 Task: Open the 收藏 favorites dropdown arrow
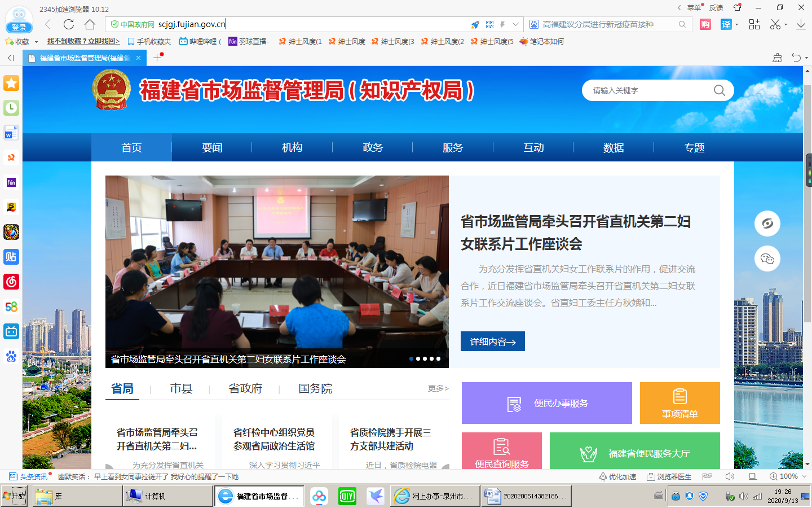[x=37, y=42]
